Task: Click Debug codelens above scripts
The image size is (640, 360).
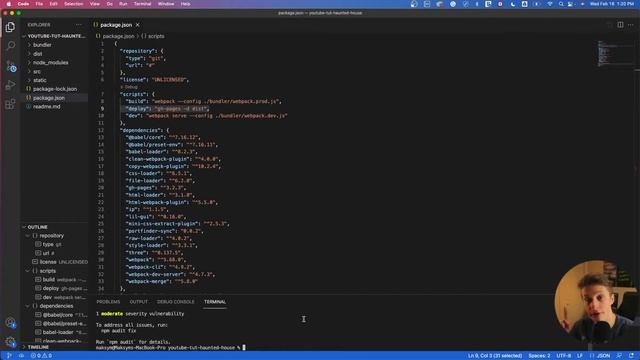Action: (130, 87)
